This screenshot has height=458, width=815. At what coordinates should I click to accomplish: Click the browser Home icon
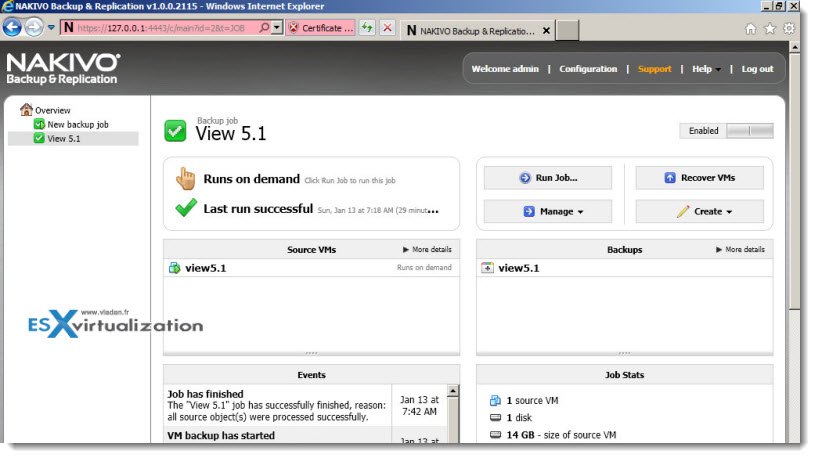click(x=751, y=29)
